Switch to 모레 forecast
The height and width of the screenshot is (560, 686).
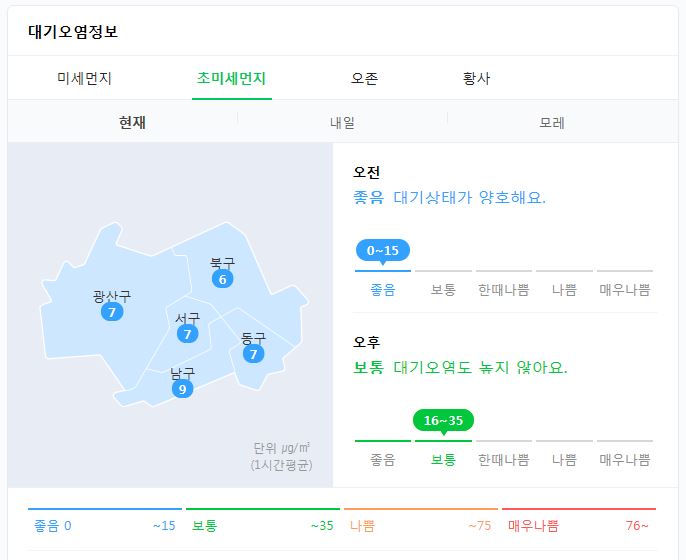click(x=552, y=122)
